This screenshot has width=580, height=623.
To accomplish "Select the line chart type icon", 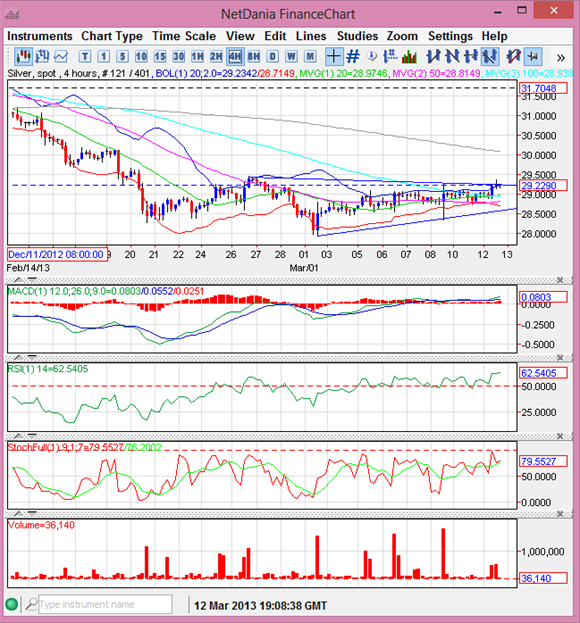I will [60, 56].
